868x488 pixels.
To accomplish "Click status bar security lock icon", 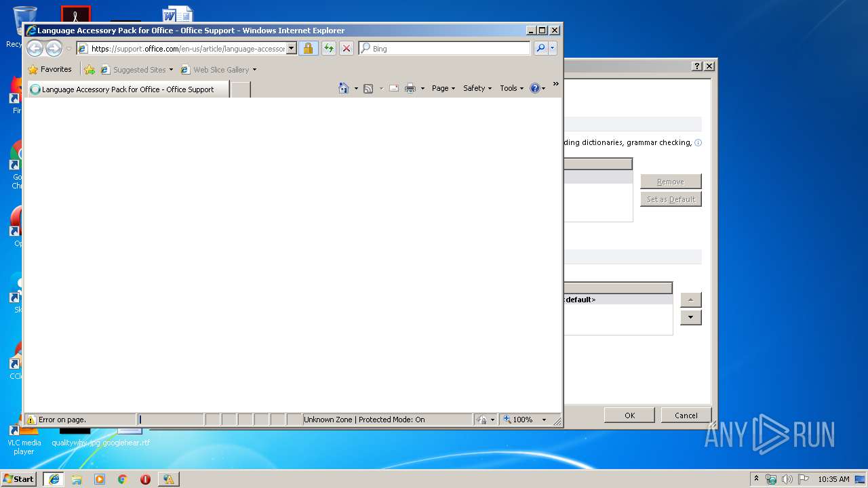I will [x=481, y=420].
